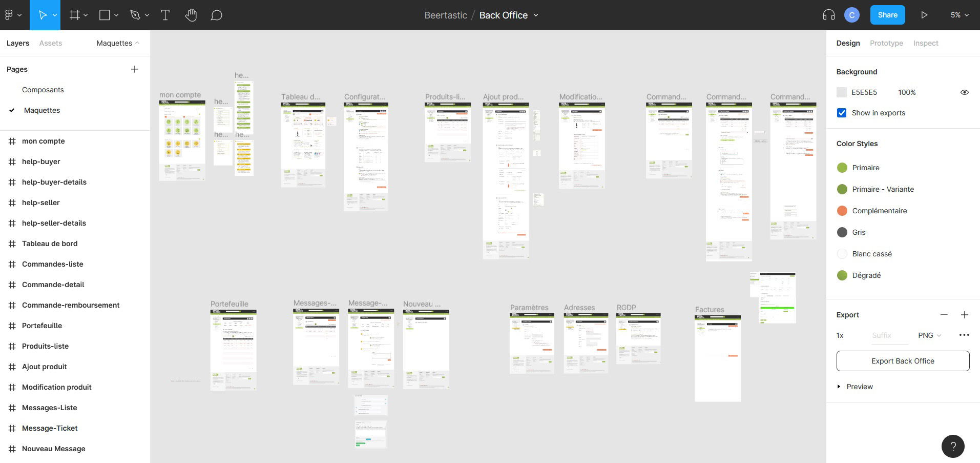Toggle Show in exports checkbox
The height and width of the screenshot is (463, 980).
click(x=842, y=113)
